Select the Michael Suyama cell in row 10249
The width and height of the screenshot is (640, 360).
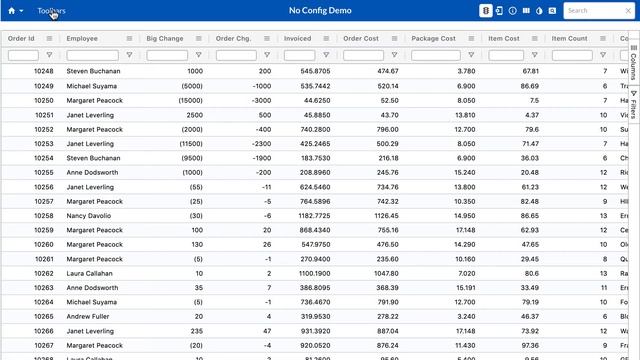[x=92, y=86]
